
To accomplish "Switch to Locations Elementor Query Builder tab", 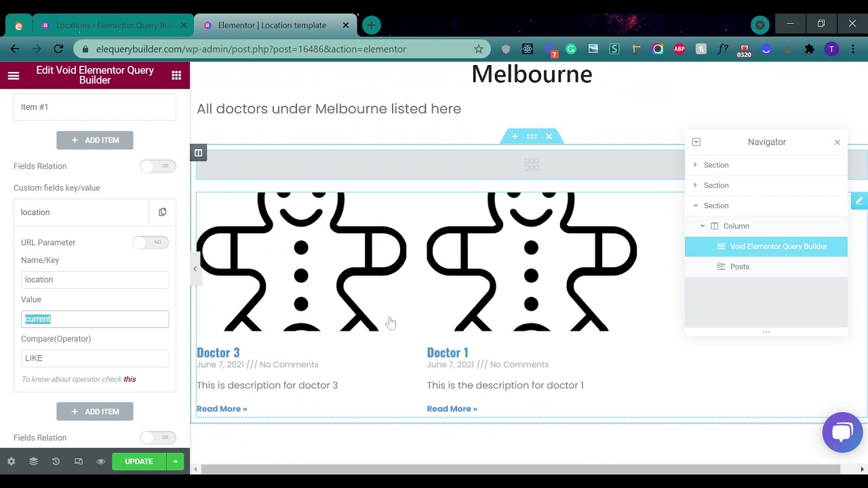I will pyautogui.click(x=114, y=25).
